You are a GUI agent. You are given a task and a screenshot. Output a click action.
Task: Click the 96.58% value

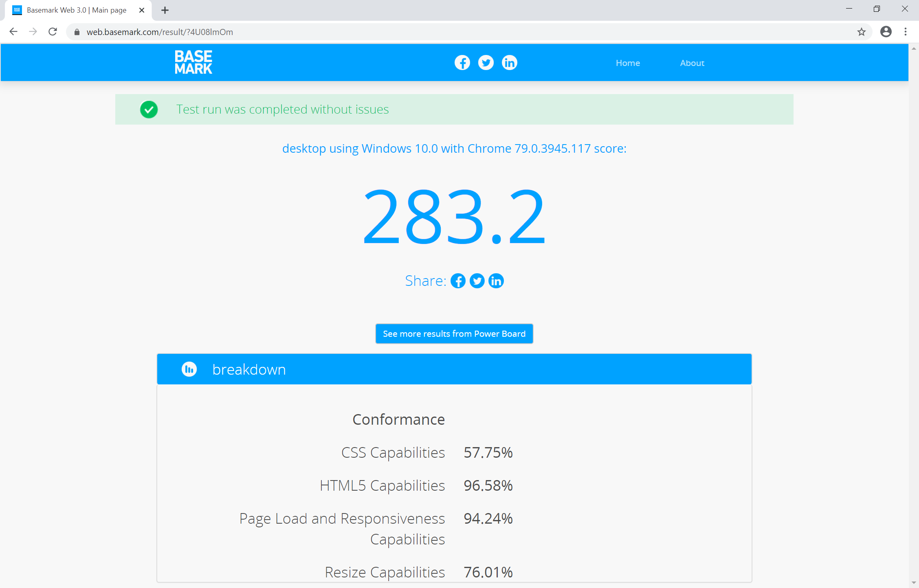(488, 486)
